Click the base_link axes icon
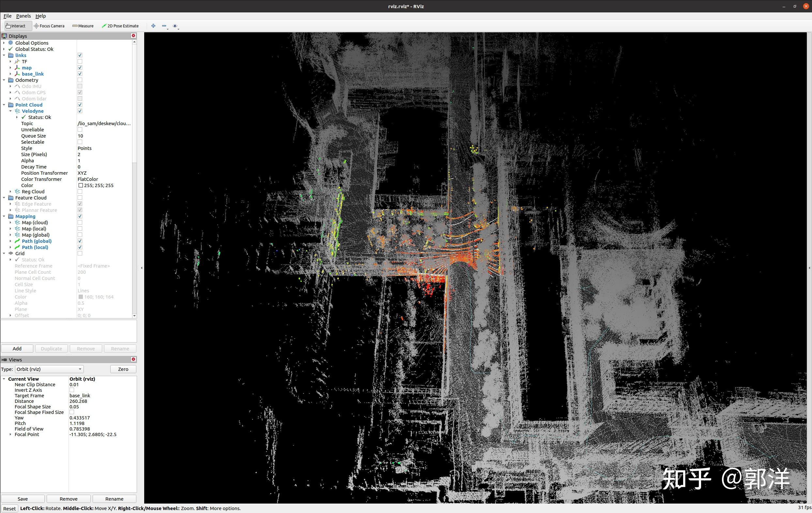This screenshot has height=513, width=812. coord(17,74)
